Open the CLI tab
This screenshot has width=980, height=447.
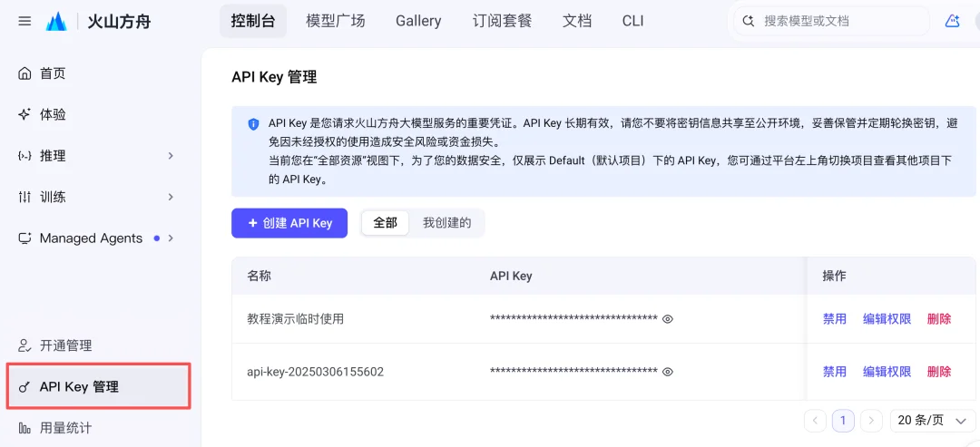coord(632,21)
